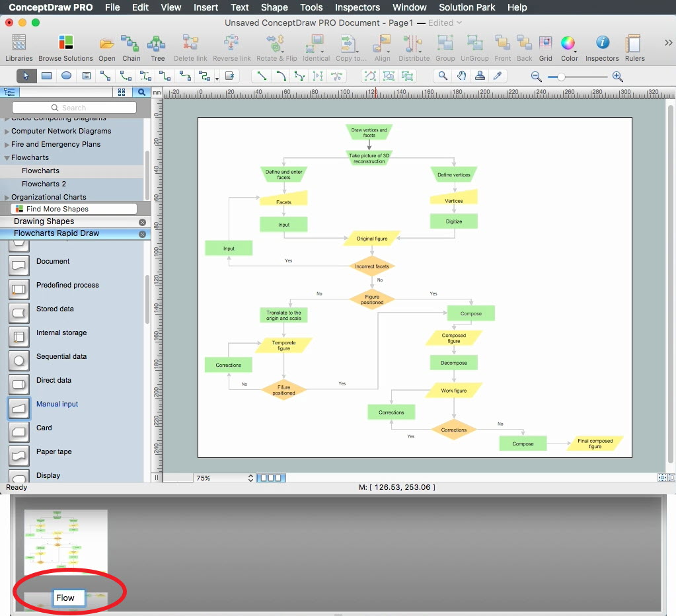The width and height of the screenshot is (676, 616).
Task: Select the rectangle drawing tool
Action: (46, 76)
